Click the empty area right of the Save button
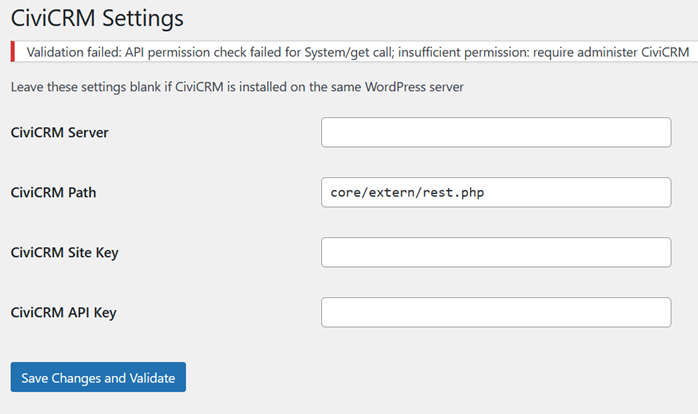The width and height of the screenshot is (698, 414). 400,378
